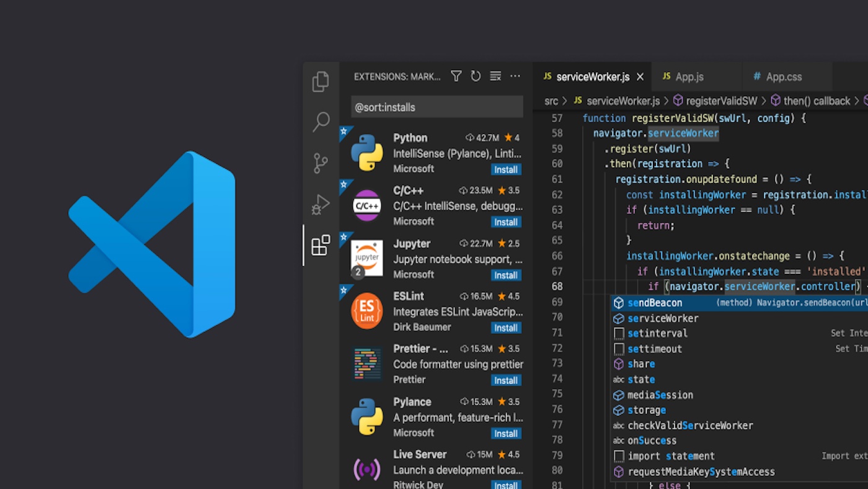This screenshot has width=868, height=489.
Task: Select the Extensions icon in activity bar
Action: click(321, 245)
